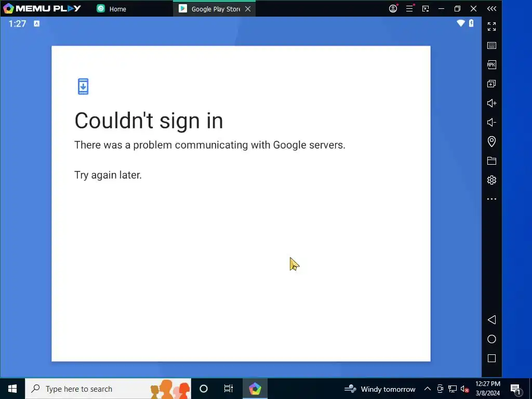Viewport: 532px width, 399px height.
Task: Click the Meet Now tray icon
Action: tap(440, 389)
